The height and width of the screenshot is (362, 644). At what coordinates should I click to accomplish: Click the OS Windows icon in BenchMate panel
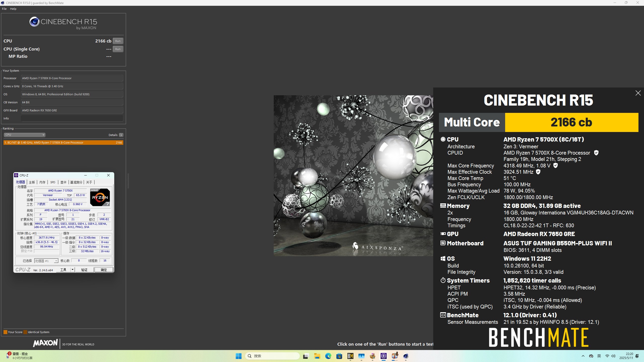pos(443,258)
